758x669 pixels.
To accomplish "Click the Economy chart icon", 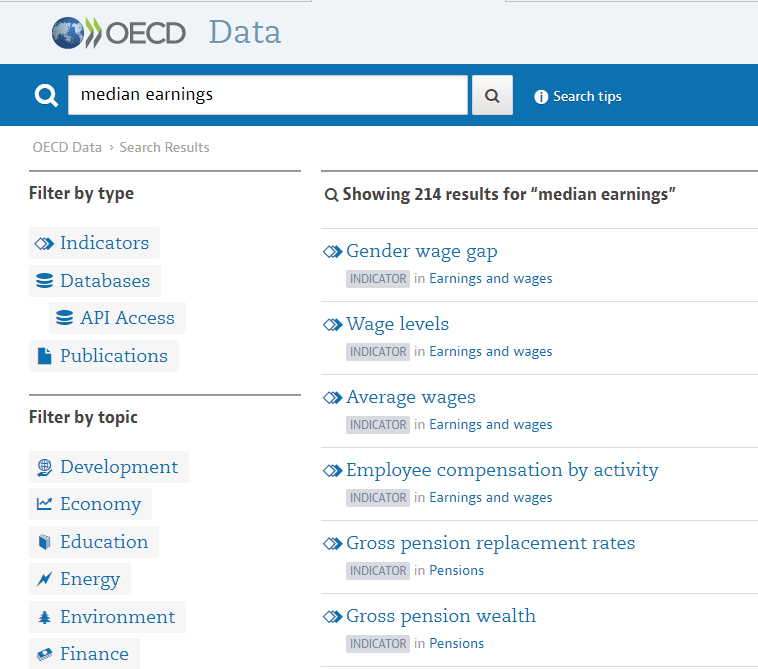I will [44, 504].
